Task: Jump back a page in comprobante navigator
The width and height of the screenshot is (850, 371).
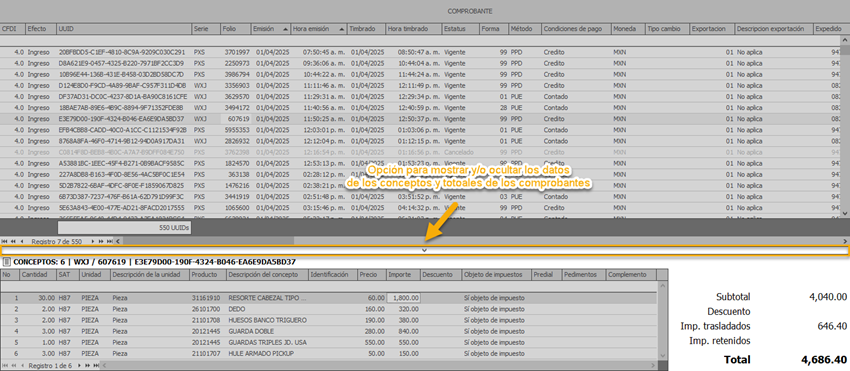Action: (13, 241)
